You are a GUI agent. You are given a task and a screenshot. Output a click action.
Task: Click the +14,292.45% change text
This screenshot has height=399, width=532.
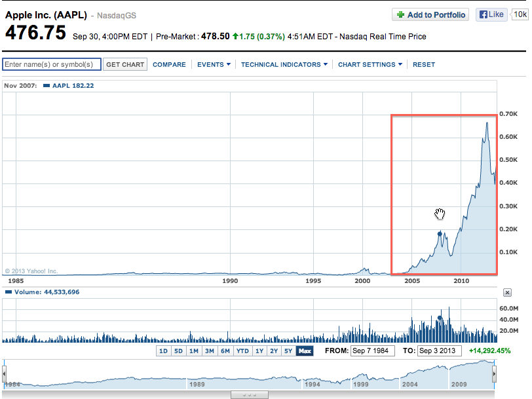489,351
